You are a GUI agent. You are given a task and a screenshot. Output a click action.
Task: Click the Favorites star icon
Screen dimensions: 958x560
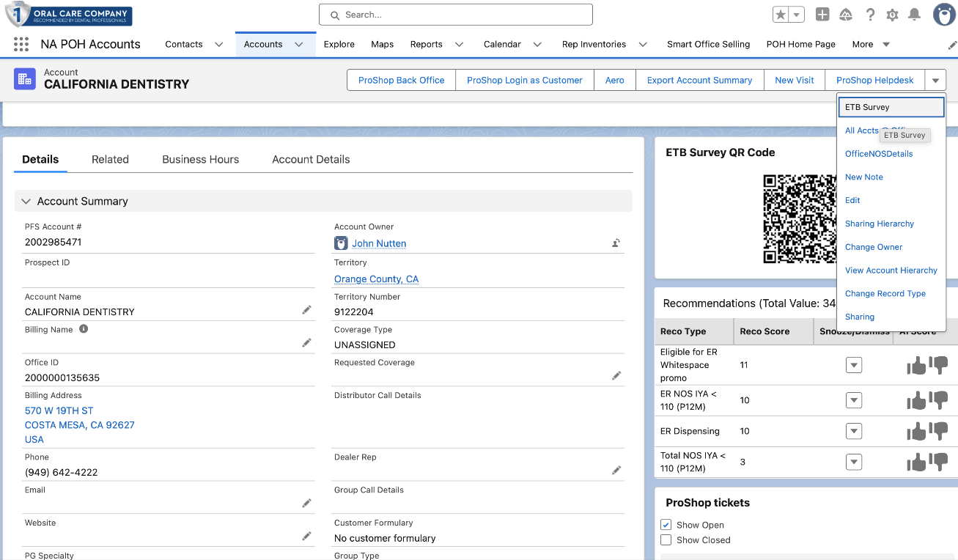781,15
